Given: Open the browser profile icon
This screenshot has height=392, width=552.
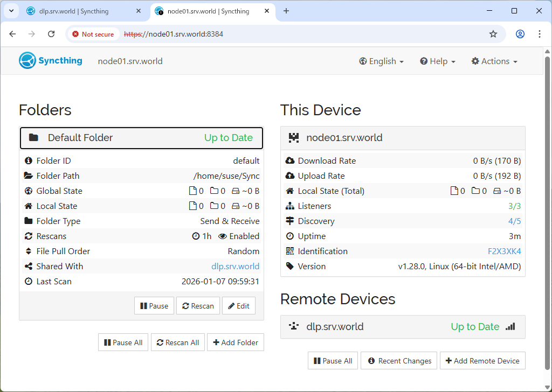Looking at the screenshot, I should (520, 34).
